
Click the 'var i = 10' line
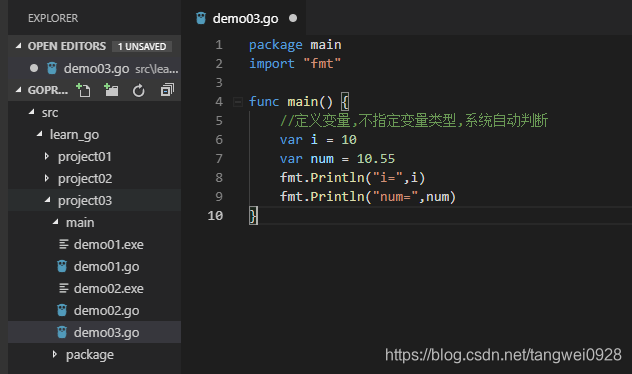[318, 139]
